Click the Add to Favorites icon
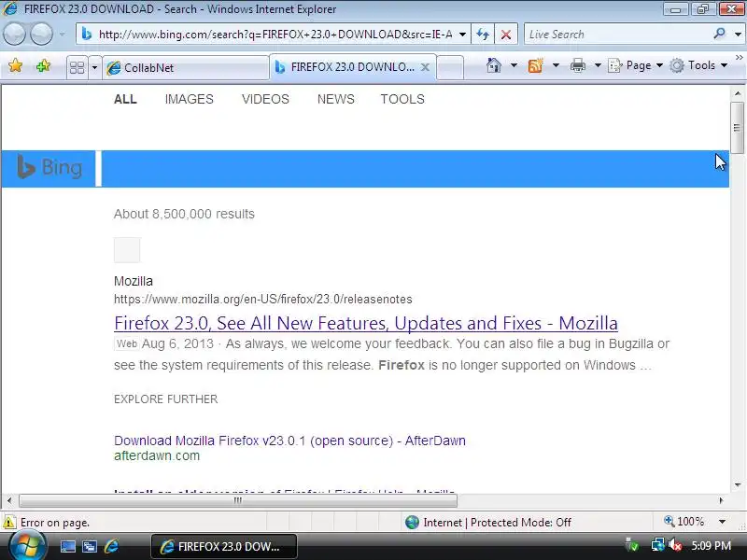Image resolution: width=747 pixels, height=560 pixels. [43, 65]
